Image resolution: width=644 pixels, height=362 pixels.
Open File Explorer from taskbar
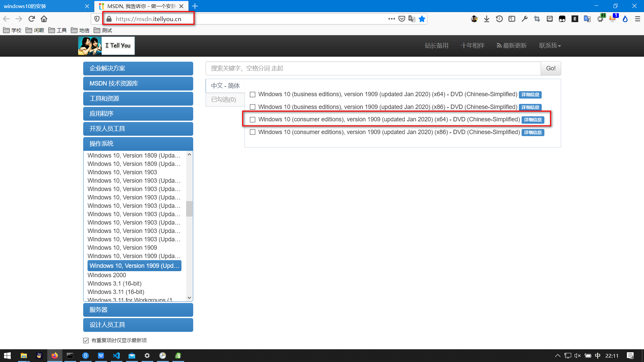point(23,356)
